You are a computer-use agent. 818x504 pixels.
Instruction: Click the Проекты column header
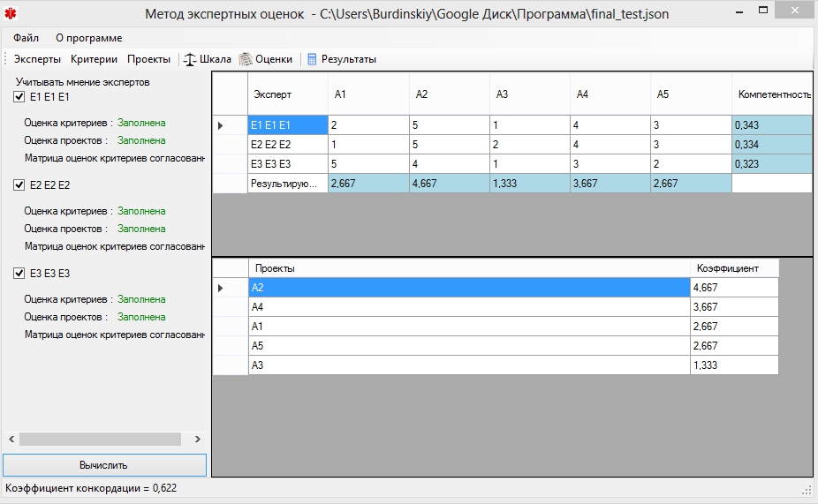pos(469,268)
